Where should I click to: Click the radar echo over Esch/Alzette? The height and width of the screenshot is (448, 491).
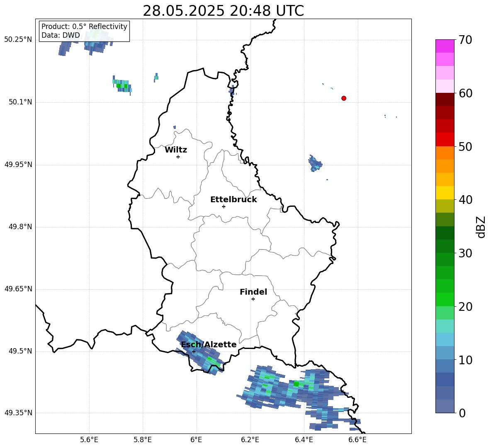pos(200,353)
